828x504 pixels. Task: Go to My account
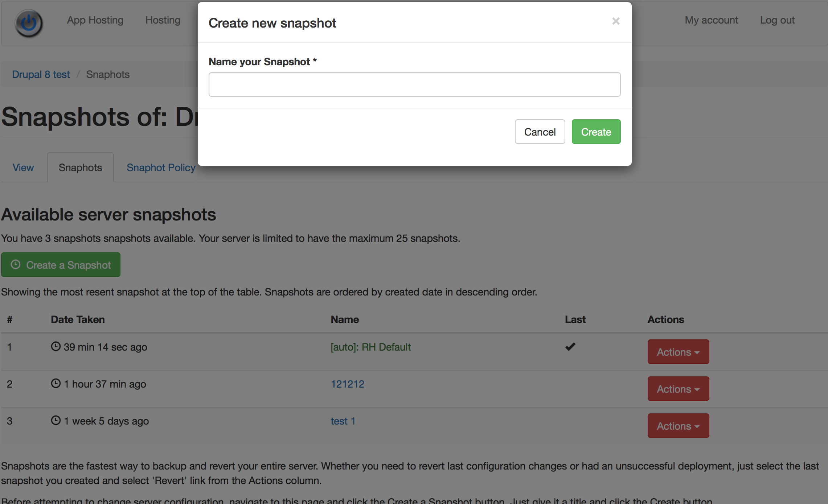[711, 20]
